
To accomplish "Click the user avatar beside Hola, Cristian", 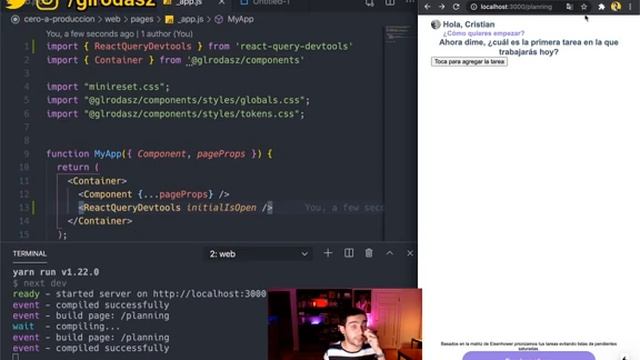I will [x=436, y=24].
